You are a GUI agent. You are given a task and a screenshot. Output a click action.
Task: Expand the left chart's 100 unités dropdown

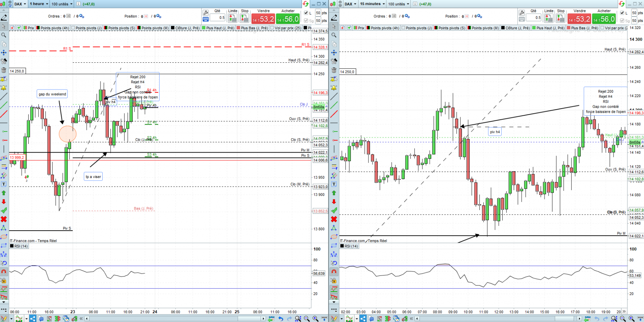[x=62, y=4]
